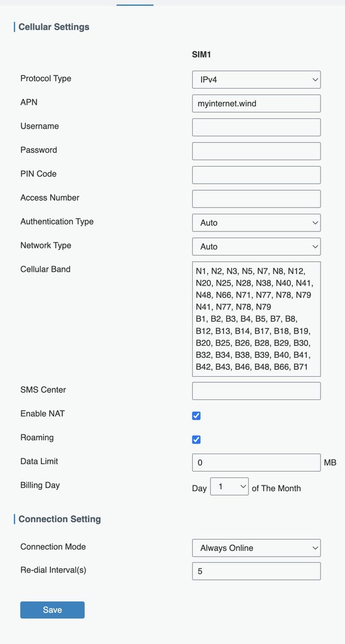Focus the Password input field

click(x=256, y=151)
